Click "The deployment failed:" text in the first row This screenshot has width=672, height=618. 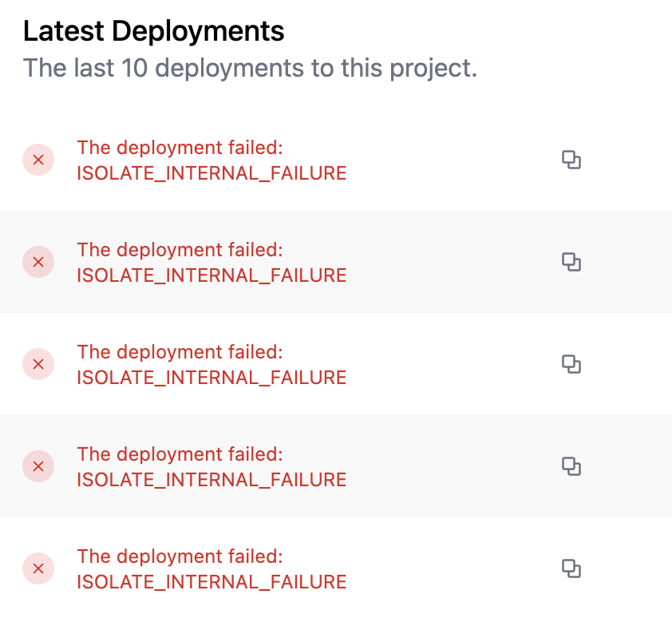click(180, 148)
